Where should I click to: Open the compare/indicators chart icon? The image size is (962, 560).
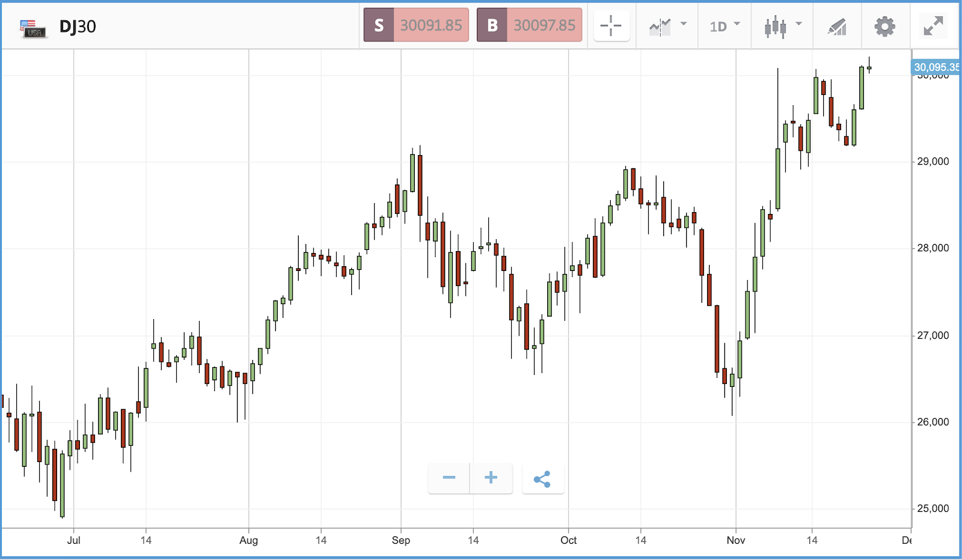(660, 26)
